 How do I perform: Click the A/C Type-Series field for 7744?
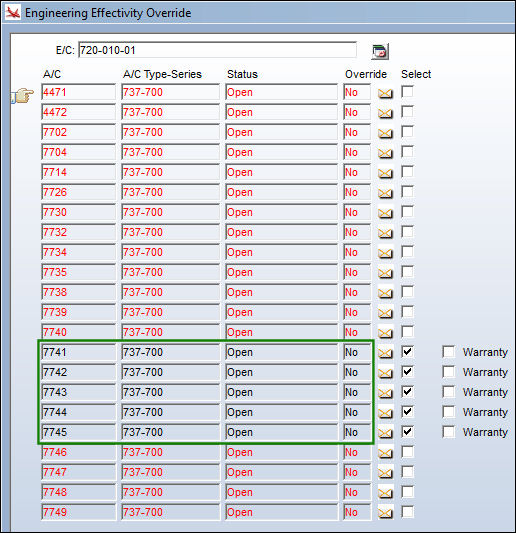[171, 412]
